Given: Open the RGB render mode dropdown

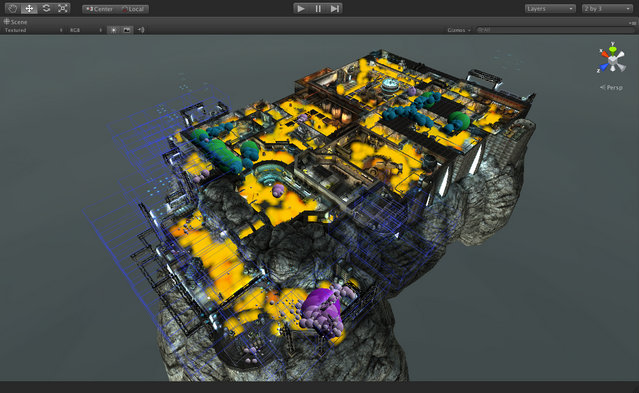Looking at the screenshot, I should pos(86,30).
